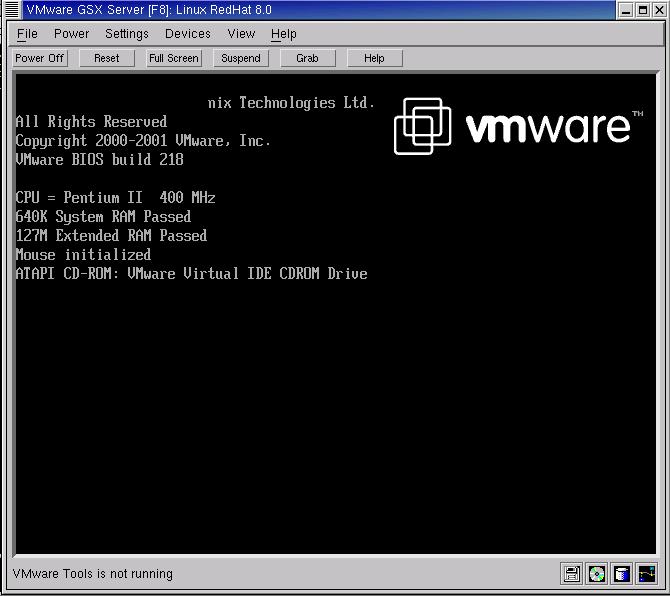
Task: Open the View menu
Action: click(x=241, y=34)
